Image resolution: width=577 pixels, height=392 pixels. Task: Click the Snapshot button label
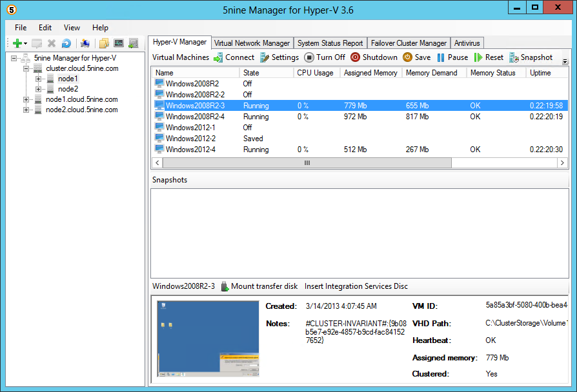click(536, 57)
